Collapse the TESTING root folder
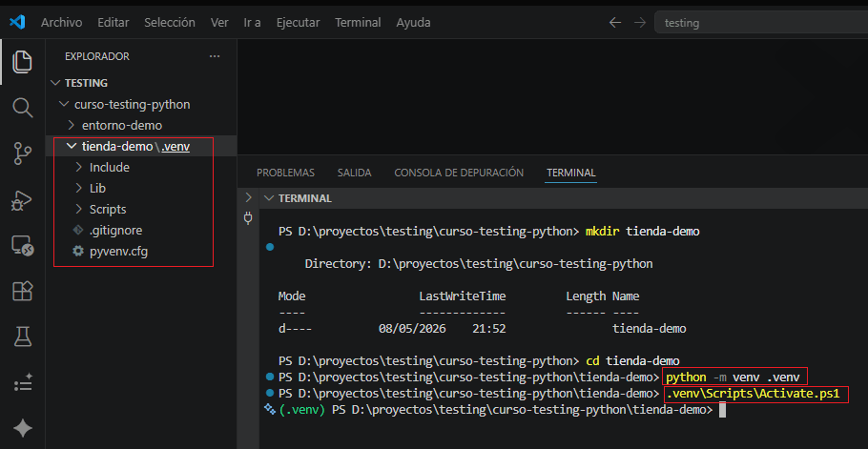 (x=54, y=83)
